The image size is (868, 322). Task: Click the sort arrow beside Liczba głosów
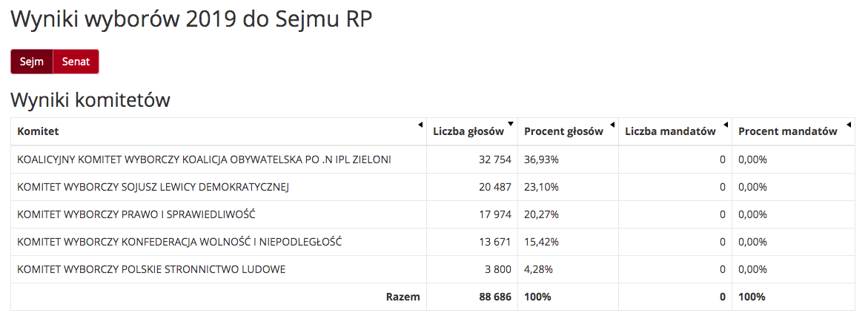pos(511,124)
